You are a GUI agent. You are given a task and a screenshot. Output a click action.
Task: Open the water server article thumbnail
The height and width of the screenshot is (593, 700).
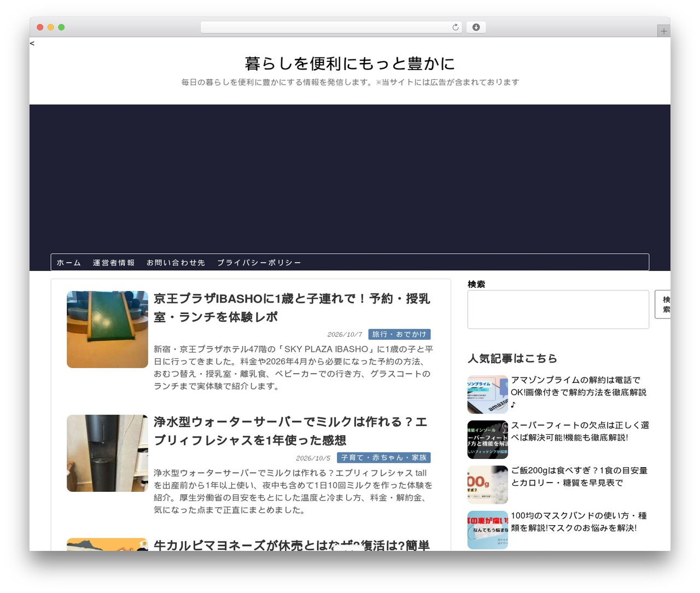point(107,453)
